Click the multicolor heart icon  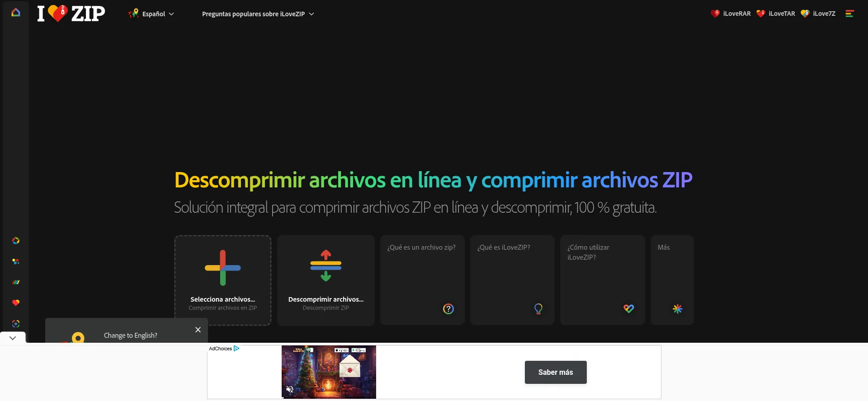click(x=629, y=309)
